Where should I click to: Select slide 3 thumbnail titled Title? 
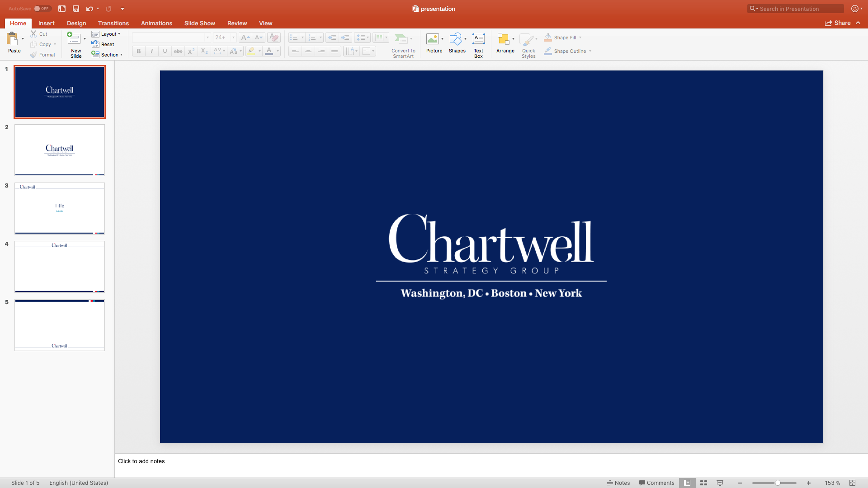coord(60,208)
